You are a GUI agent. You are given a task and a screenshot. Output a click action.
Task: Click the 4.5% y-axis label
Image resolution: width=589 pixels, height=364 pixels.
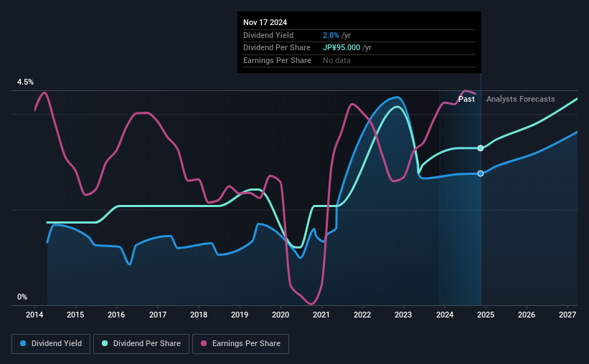[25, 82]
